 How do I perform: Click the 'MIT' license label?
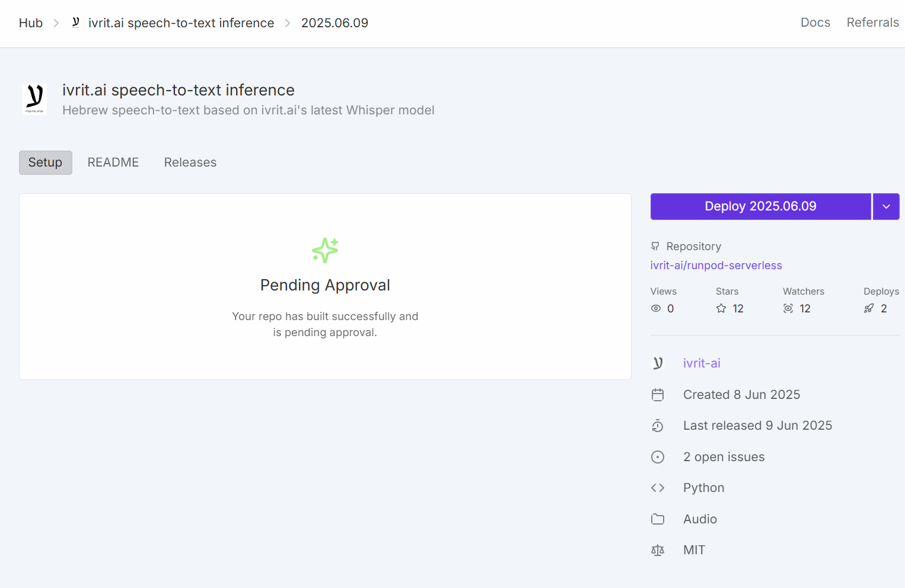point(694,550)
